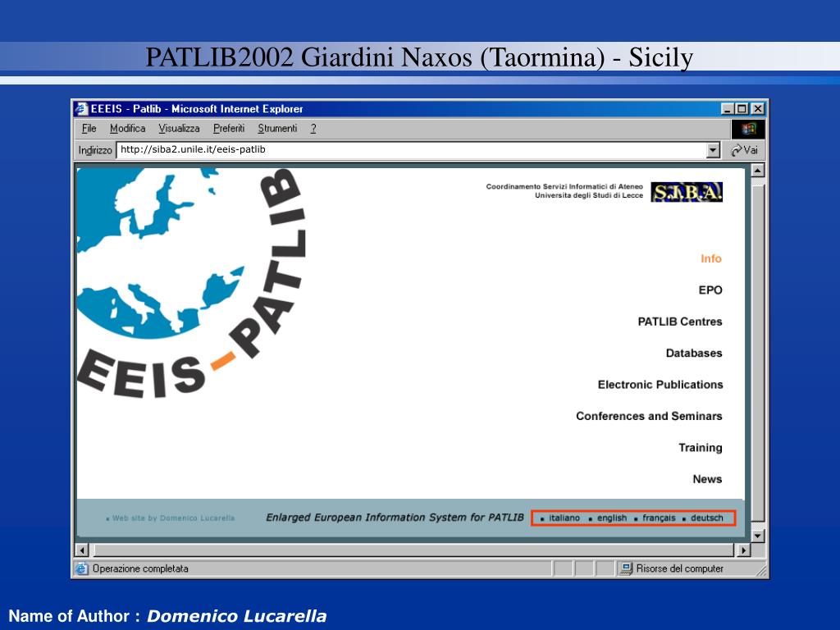Click the Internet Explorer title bar icon
The width and height of the screenshot is (840, 630).
tap(81, 109)
